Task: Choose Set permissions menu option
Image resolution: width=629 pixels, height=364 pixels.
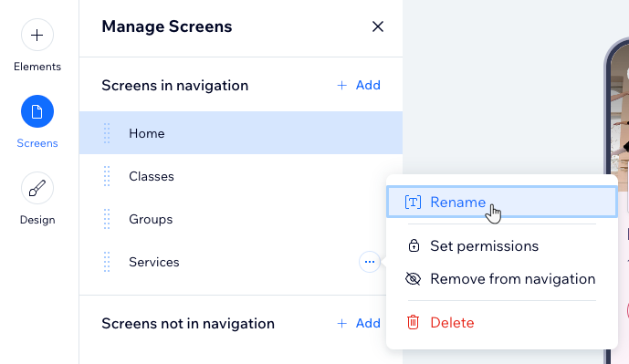Action: [x=501, y=245]
